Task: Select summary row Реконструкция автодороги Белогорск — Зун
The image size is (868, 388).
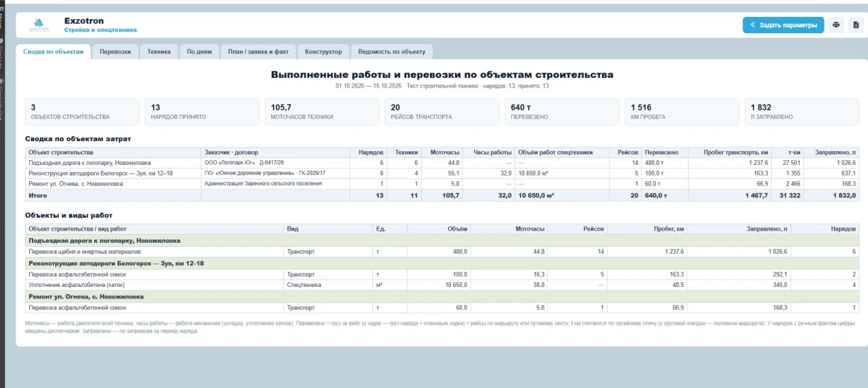Action: click(442, 173)
